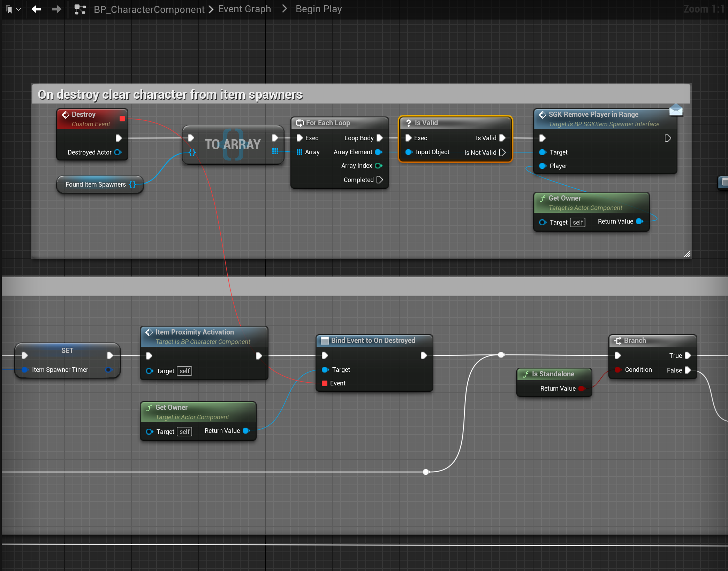The image size is (728, 571).
Task: Click the Completed exec pin on For Each Loop
Action: tap(380, 180)
